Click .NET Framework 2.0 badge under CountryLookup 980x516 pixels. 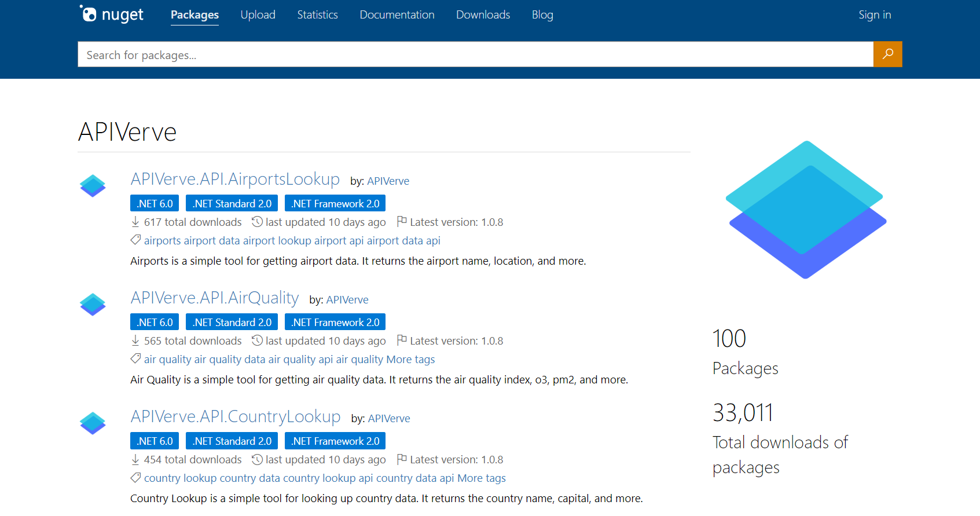(x=335, y=441)
